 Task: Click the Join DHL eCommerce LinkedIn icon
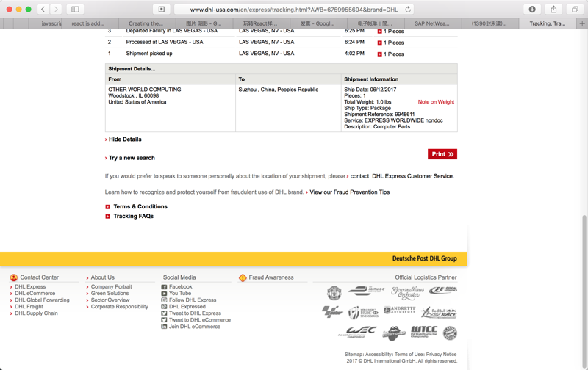164,327
